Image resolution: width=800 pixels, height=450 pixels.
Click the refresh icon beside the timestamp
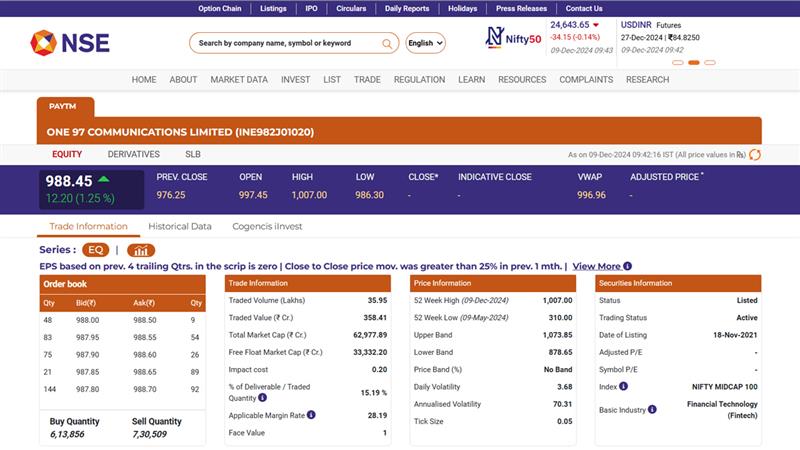[x=755, y=155]
